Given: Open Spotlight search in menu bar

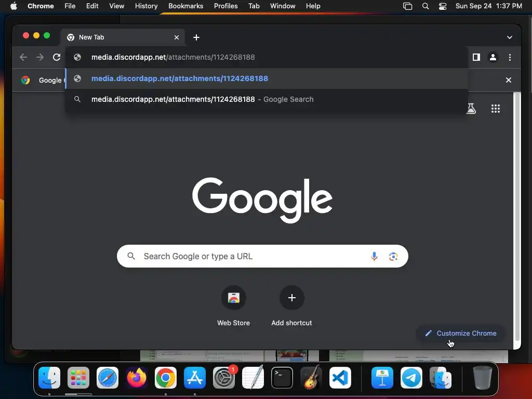Looking at the screenshot, I should point(425,6).
